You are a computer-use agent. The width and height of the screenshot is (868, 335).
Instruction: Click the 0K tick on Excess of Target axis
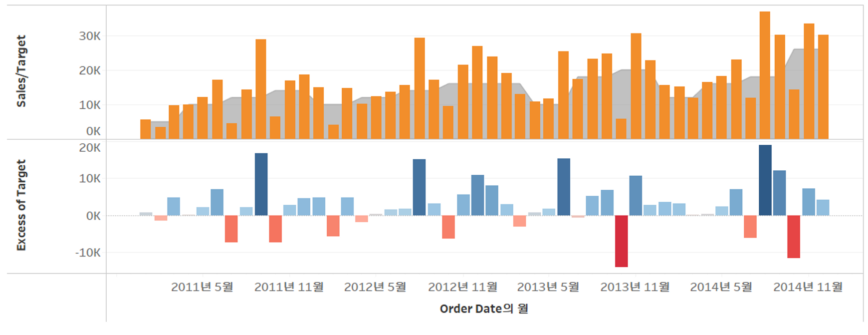click(x=93, y=216)
